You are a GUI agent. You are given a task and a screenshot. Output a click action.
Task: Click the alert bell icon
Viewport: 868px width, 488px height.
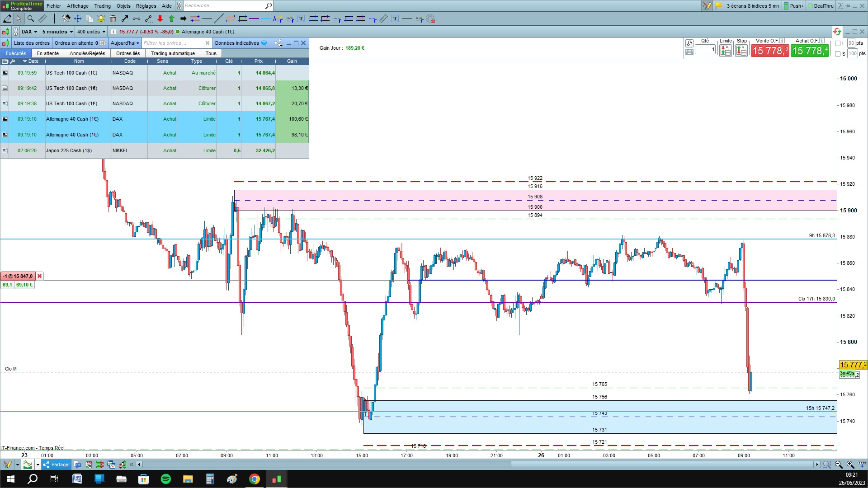pos(101,19)
